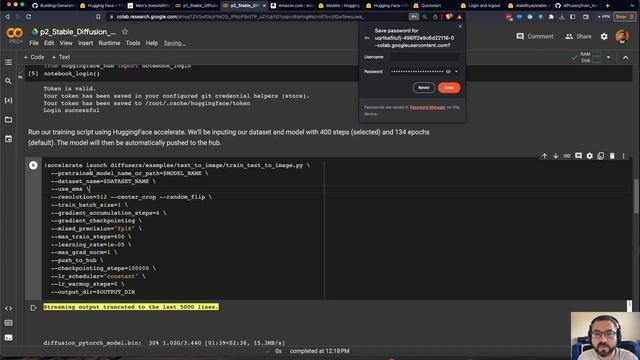This screenshot has height=360, width=640.
Task: Move cell down with the arrow icon
Action: pyautogui.click(x=556, y=156)
